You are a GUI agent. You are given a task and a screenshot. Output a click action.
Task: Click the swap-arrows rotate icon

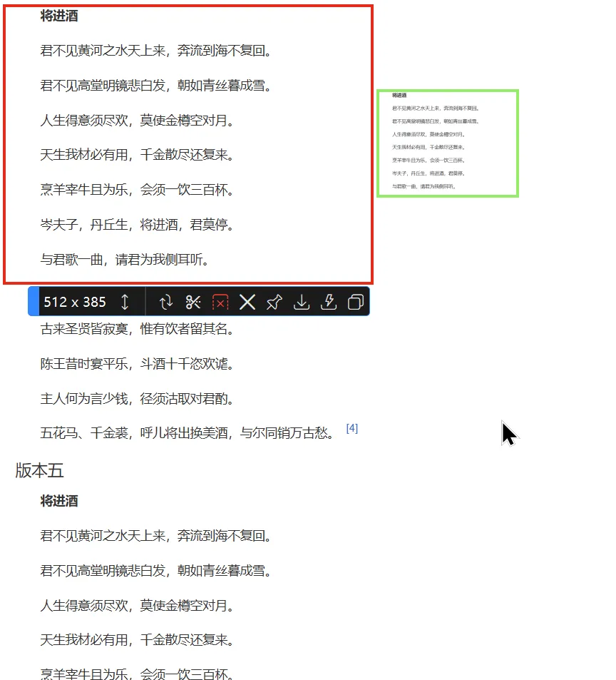pos(166,302)
